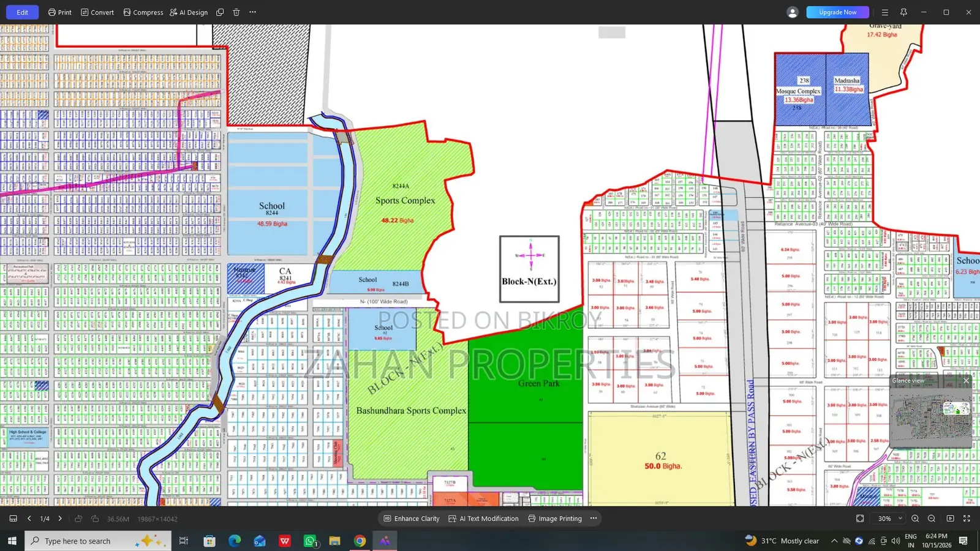Choose the Convert tool
Image resolution: width=980 pixels, height=551 pixels.
(97, 12)
